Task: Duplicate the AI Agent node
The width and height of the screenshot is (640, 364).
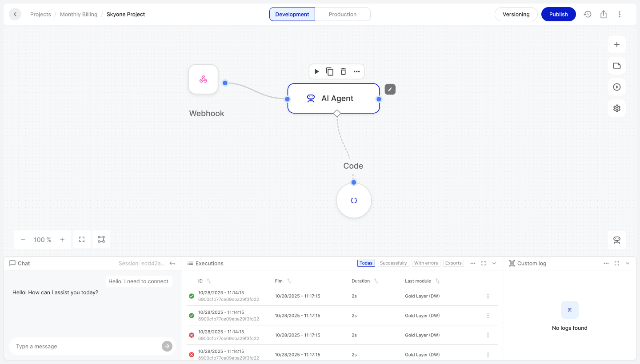Action: pos(330,71)
